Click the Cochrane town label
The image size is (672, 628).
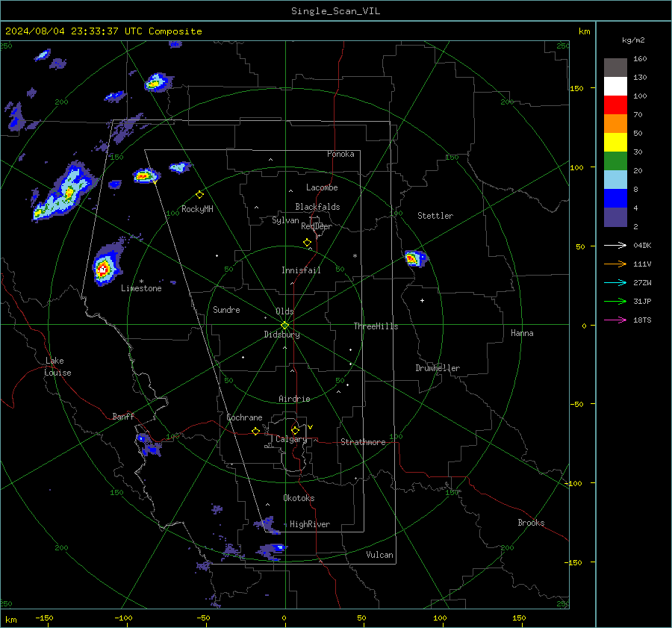244,417
